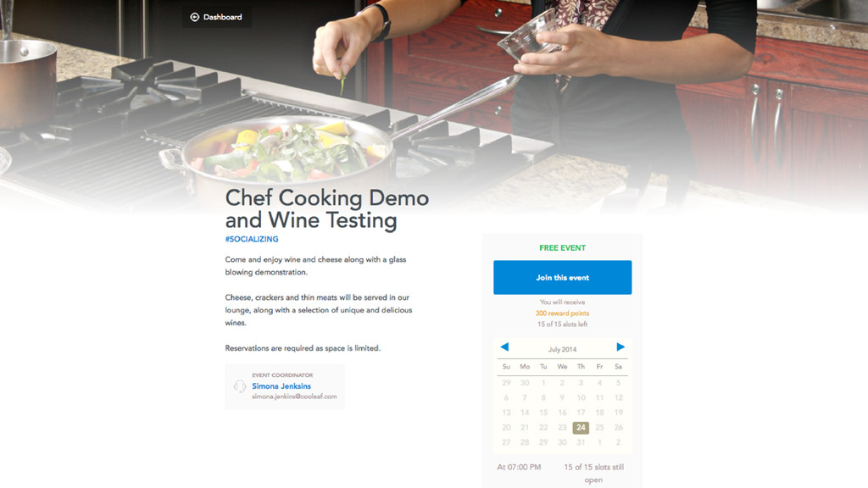Select July 1 on the calendar
The height and width of the screenshot is (488, 868).
click(x=543, y=383)
